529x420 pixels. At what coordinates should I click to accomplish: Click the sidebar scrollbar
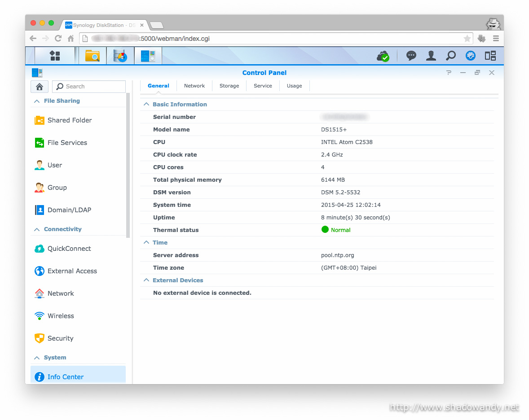(x=128, y=165)
